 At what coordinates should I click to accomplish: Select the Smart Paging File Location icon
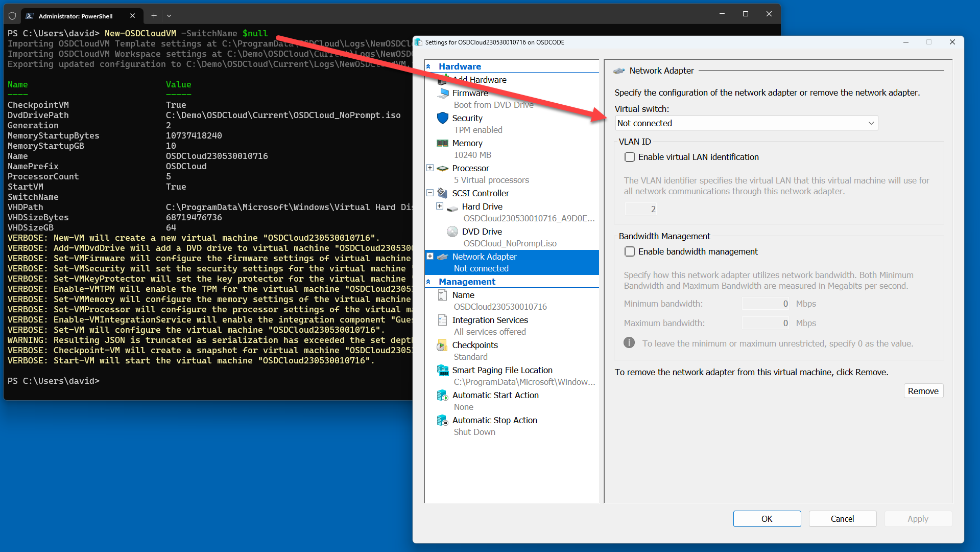point(442,371)
